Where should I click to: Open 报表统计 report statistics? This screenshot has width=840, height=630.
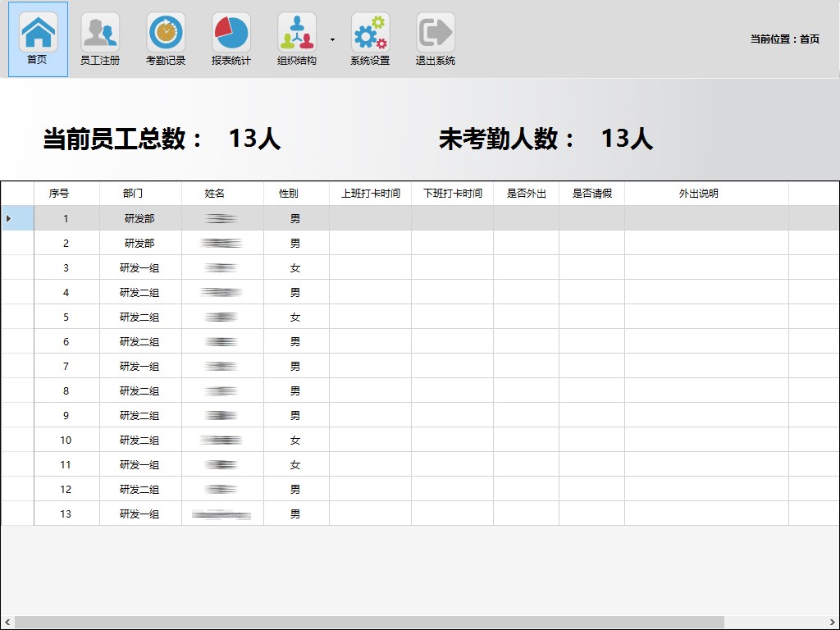[x=231, y=39]
